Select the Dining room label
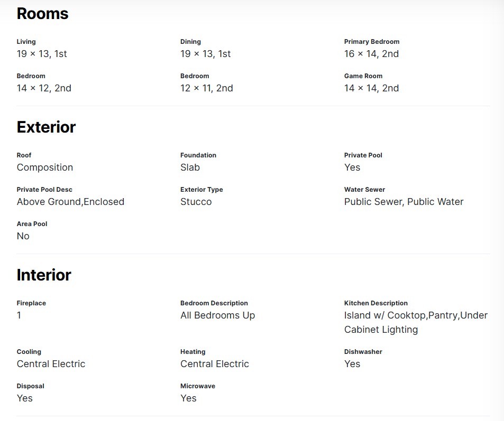Viewport: 504px width, 421px height. click(190, 42)
